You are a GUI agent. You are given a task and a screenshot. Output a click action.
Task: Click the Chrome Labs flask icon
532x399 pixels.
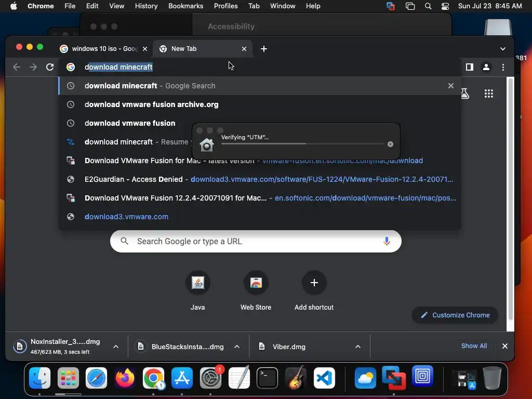[465, 94]
